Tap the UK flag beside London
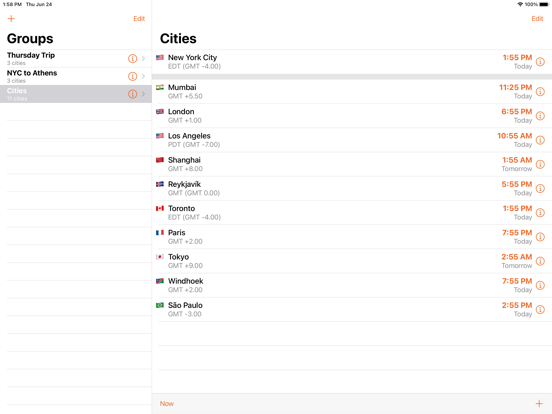The width and height of the screenshot is (552, 414). [x=160, y=111]
